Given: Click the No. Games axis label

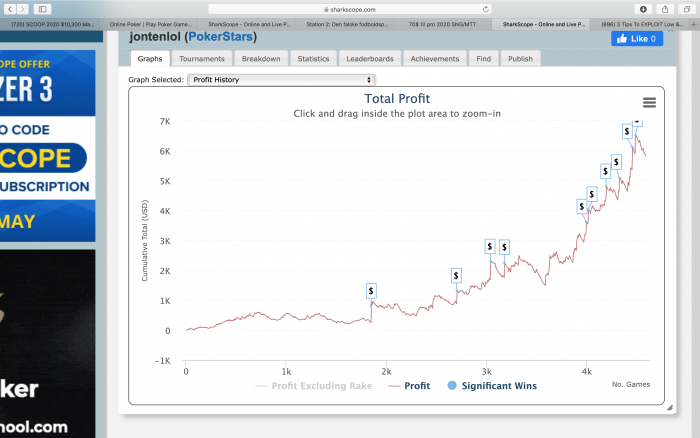Looking at the screenshot, I should tap(631, 384).
